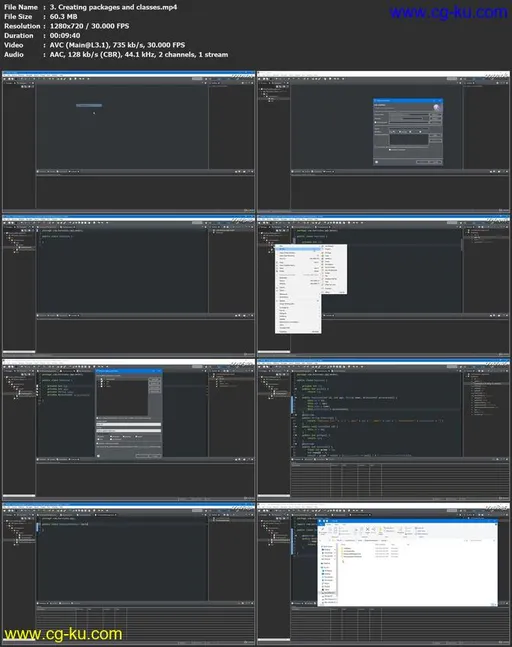
Task: Open the last frame showing File Explorer
Action: (383, 574)
